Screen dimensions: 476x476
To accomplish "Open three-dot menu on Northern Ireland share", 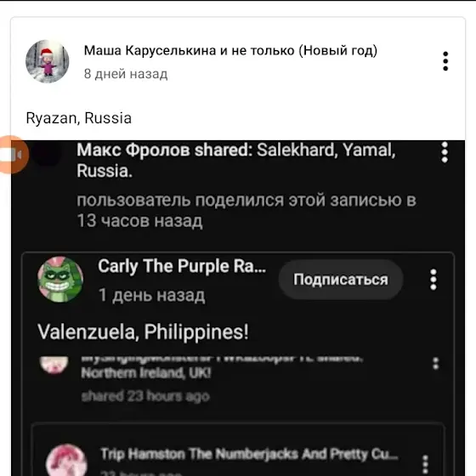I will (435, 364).
